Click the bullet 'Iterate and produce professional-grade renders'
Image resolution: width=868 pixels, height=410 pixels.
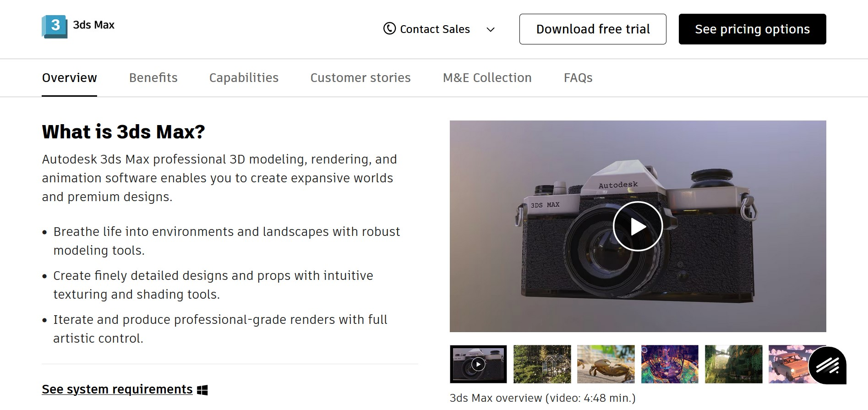pos(220,329)
